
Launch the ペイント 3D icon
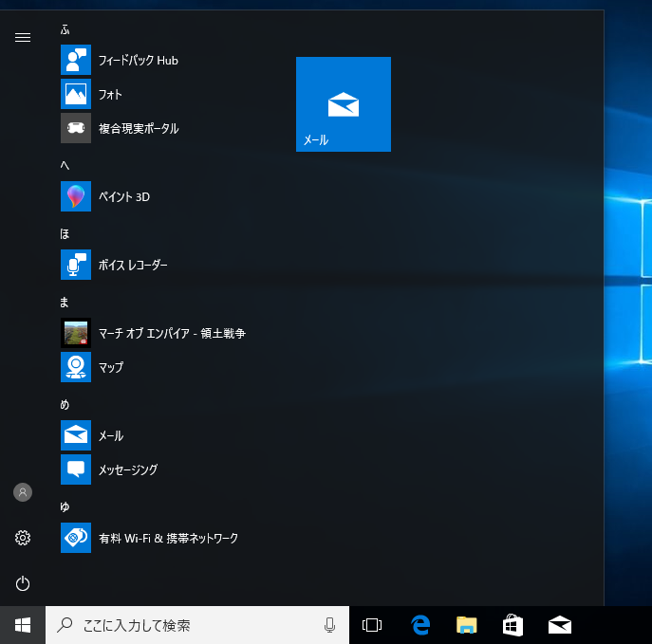coord(76,196)
